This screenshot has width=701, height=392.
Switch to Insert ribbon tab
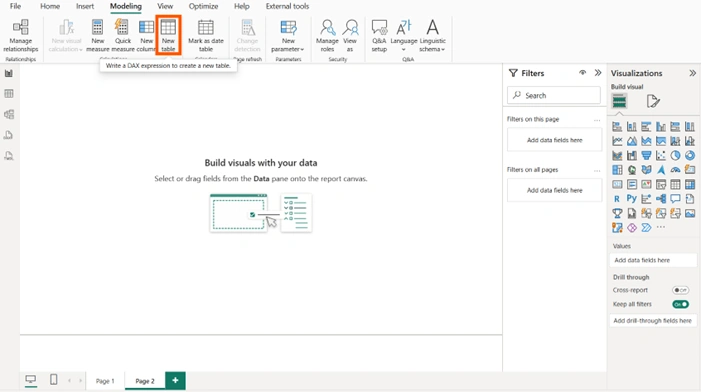coord(85,6)
